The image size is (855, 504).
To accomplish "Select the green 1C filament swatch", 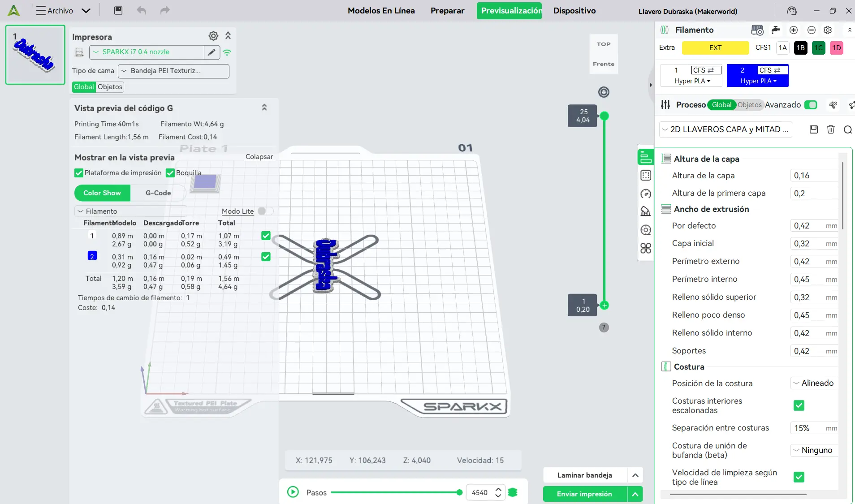I will point(819,48).
